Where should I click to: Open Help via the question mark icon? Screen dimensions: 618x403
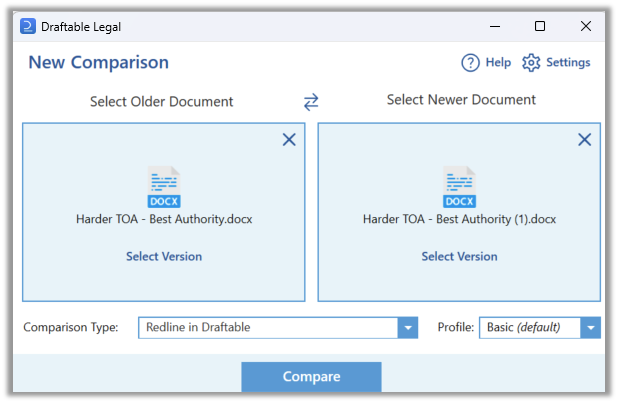(470, 62)
